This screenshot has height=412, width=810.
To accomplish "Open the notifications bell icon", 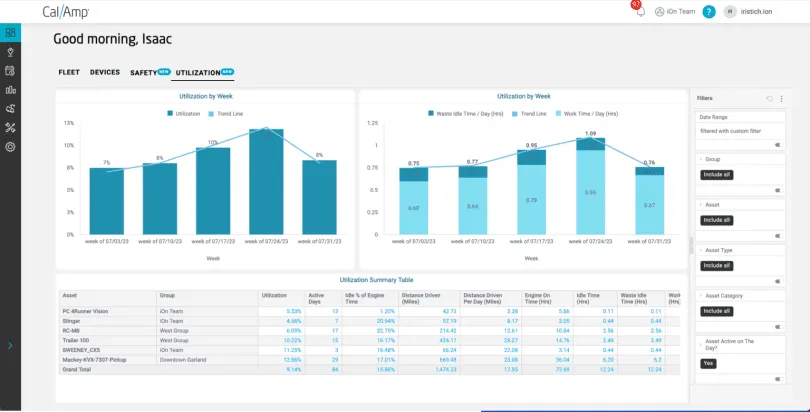I will [641, 11].
